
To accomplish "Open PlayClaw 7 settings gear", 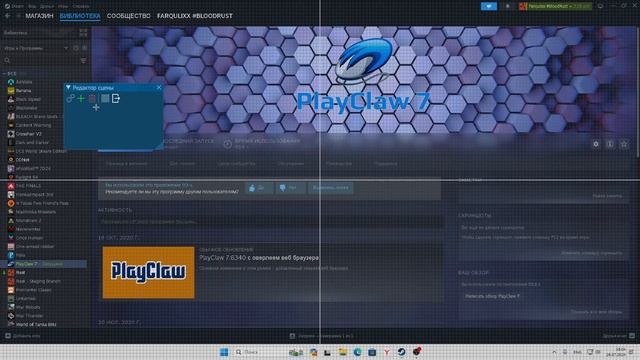I will pyautogui.click(x=596, y=144).
